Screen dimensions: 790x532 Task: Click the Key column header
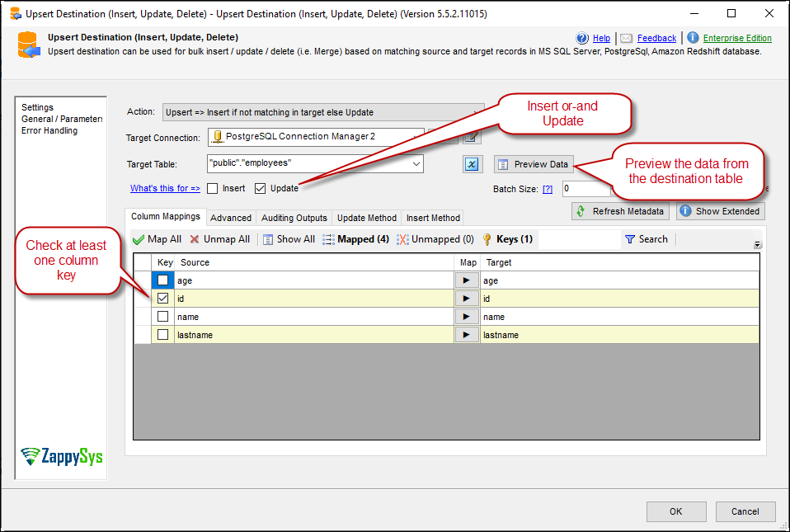coord(163,262)
